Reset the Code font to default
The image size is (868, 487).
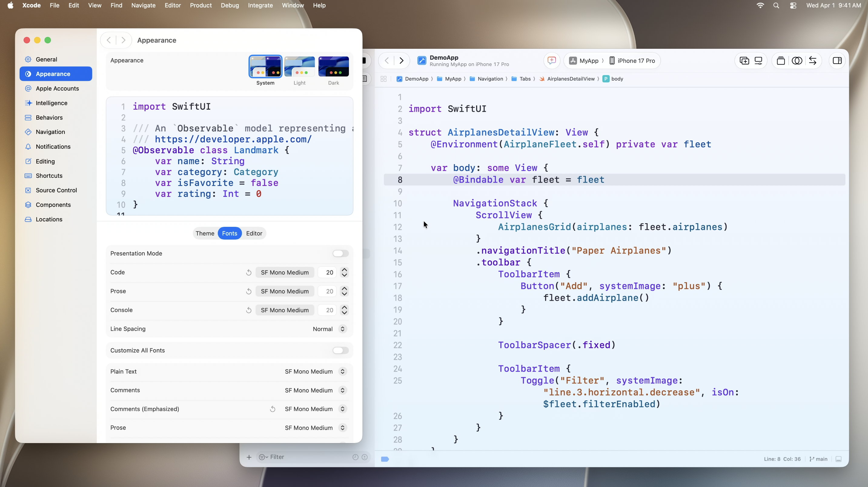pyautogui.click(x=249, y=272)
